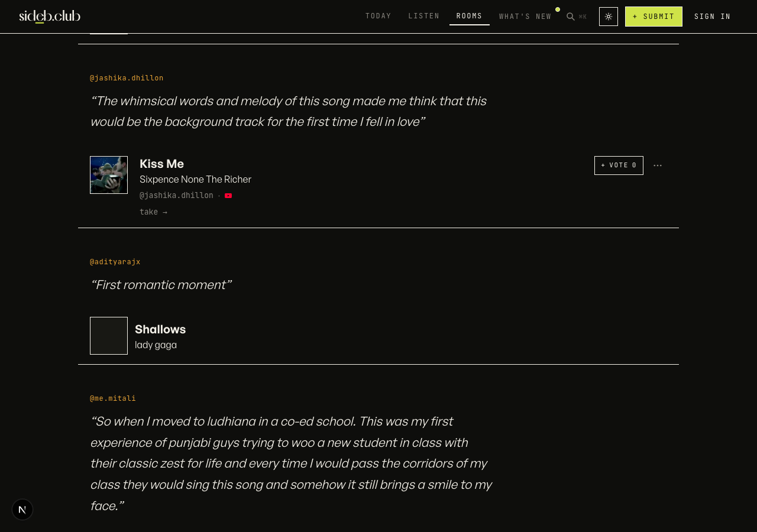Viewport: 757px width, 532px height.
Task: Select the Rooms nav tab
Action: (470, 16)
